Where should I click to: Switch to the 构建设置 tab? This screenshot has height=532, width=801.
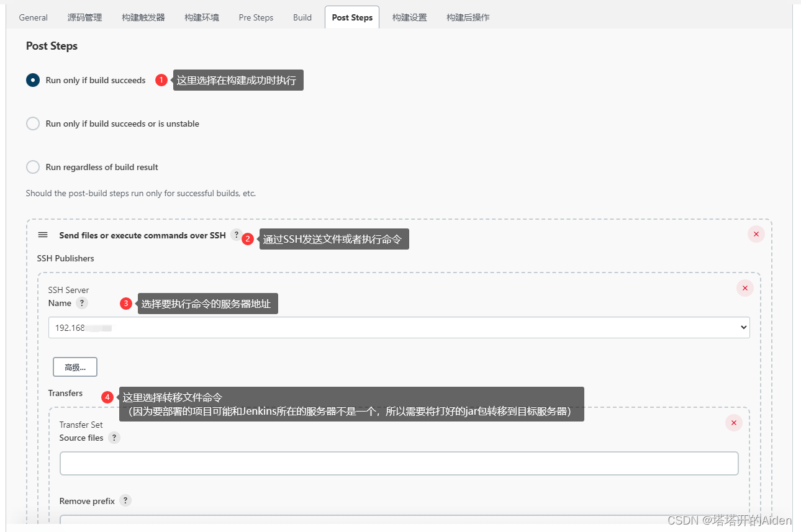[410, 17]
